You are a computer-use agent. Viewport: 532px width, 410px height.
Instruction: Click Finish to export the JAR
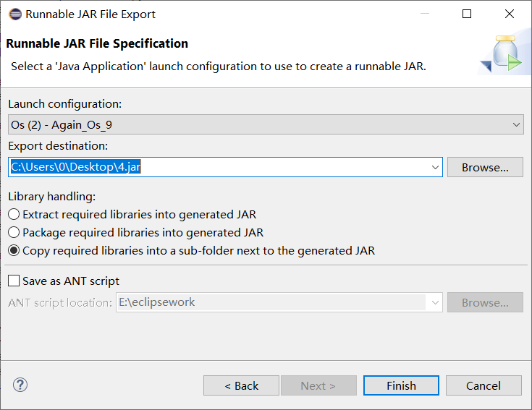click(x=401, y=385)
